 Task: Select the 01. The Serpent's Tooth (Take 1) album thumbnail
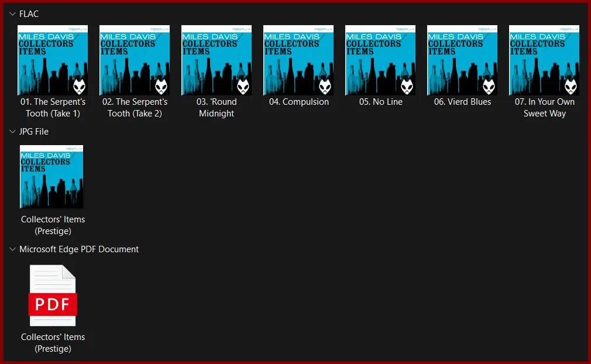click(x=53, y=60)
